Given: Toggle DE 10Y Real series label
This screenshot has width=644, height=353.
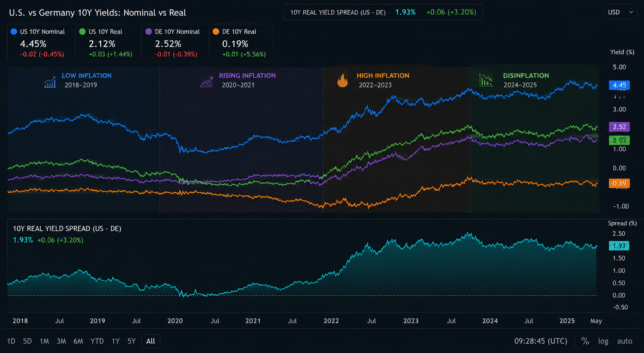Looking at the screenshot, I should point(239,32).
